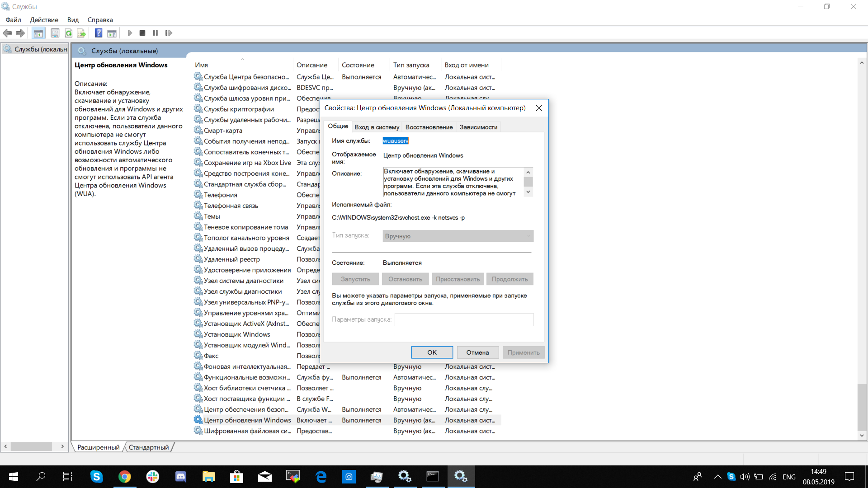The height and width of the screenshot is (488, 868).
Task: Switch to the Стандартный view tab
Action: 148,447
